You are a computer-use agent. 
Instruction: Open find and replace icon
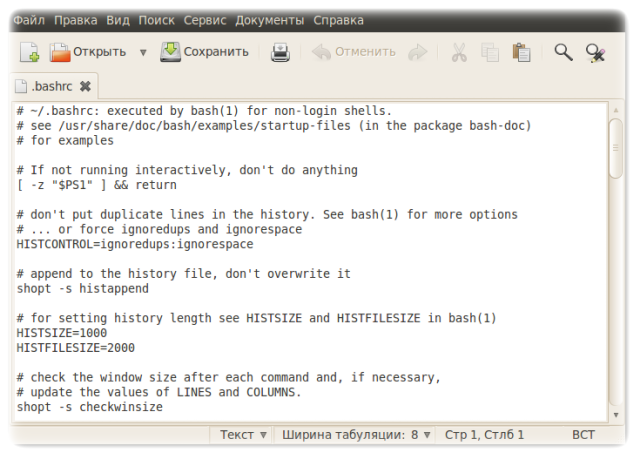point(596,52)
